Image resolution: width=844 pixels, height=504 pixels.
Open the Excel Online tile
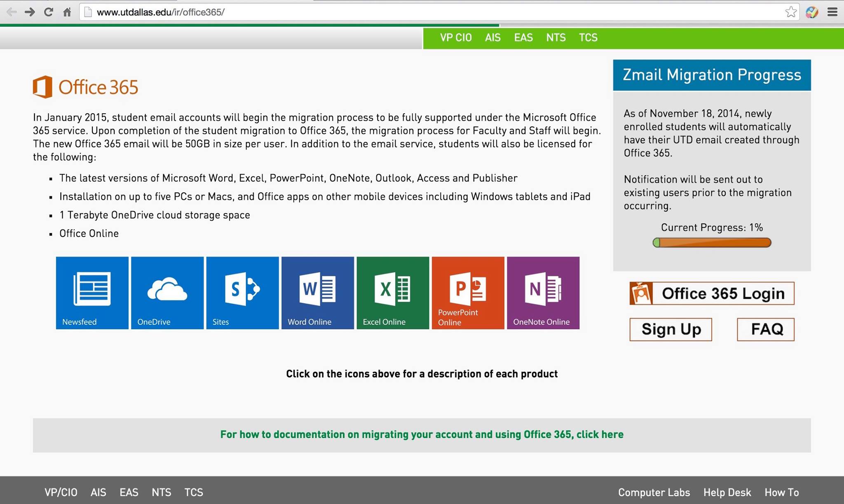[393, 293]
